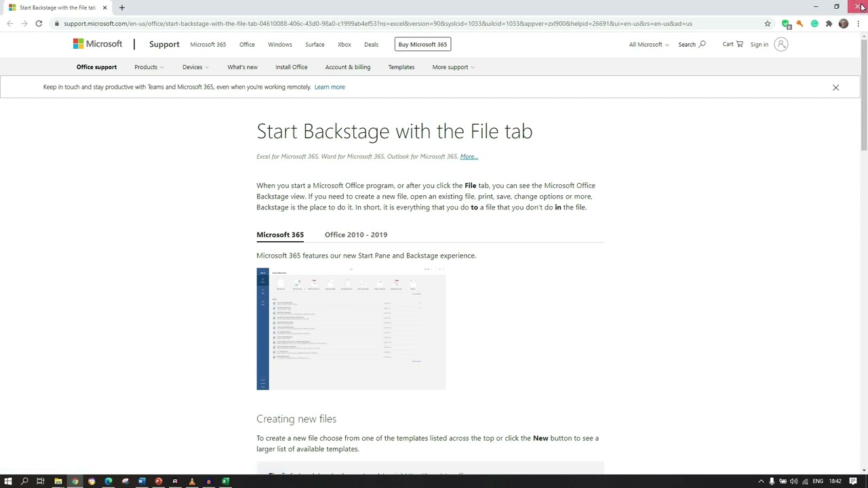Select the Microsoft 365 version tab
Screen dimensions: 868x488
[x=280, y=235]
